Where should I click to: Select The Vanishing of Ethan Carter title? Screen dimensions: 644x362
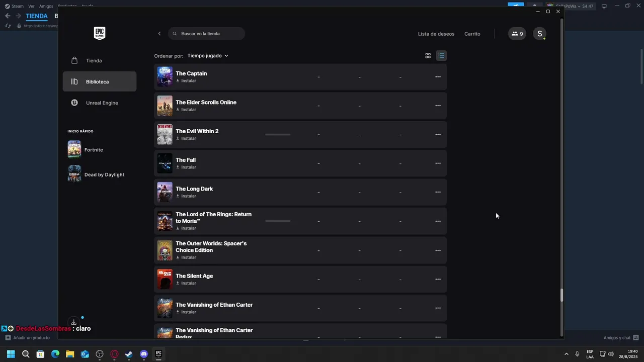pos(214,305)
